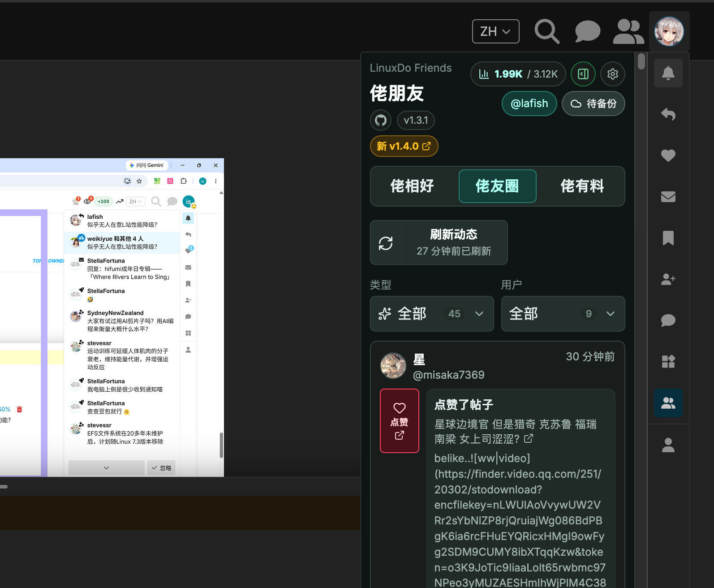This screenshot has width=714, height=588.
Task: Toggle the green side-panel layout button
Action: [x=583, y=74]
